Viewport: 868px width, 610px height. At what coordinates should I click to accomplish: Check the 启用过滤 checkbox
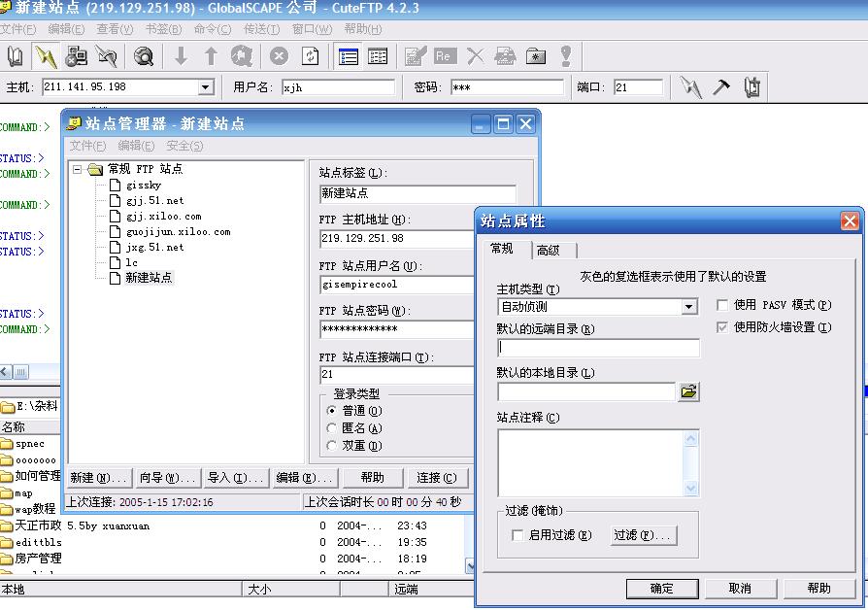pyautogui.click(x=517, y=535)
